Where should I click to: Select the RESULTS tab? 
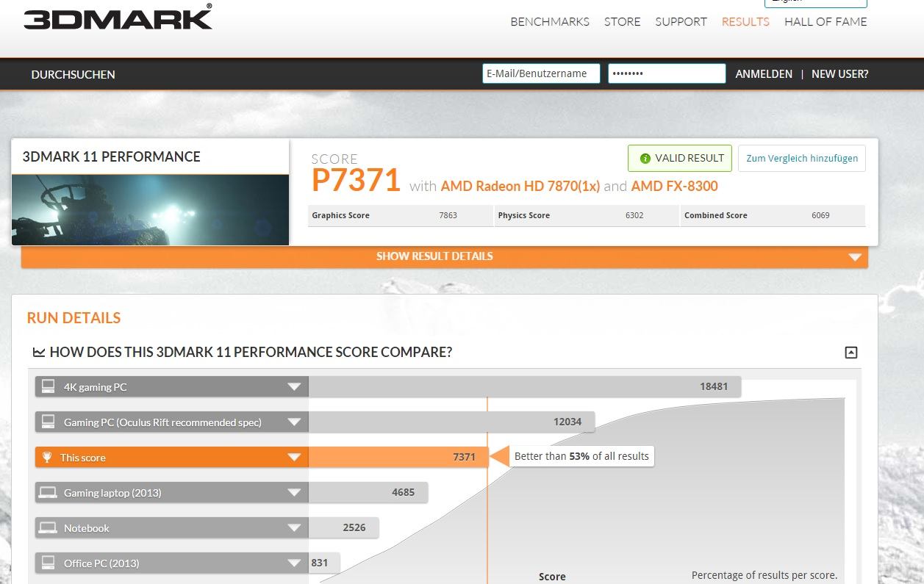[x=745, y=21]
